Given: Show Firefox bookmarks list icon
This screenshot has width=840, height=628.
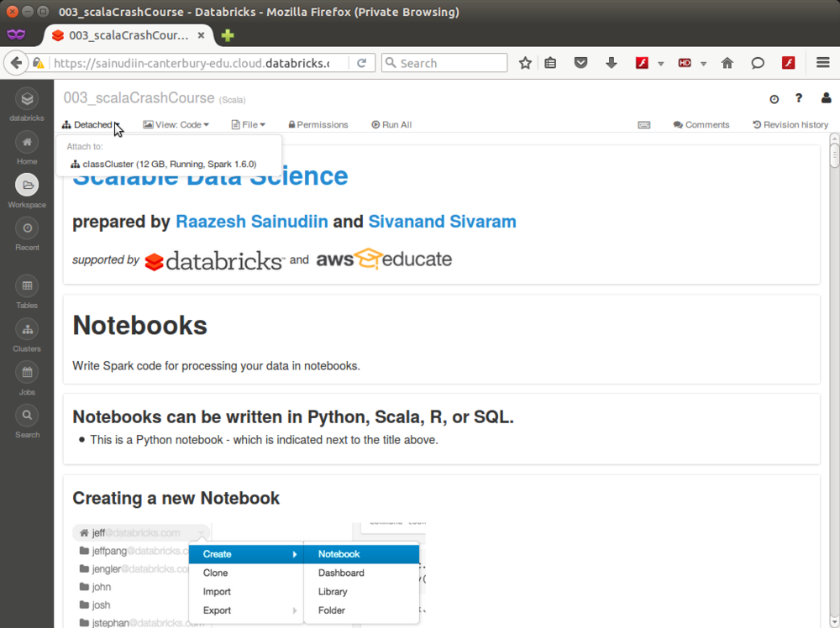Looking at the screenshot, I should pos(550,63).
